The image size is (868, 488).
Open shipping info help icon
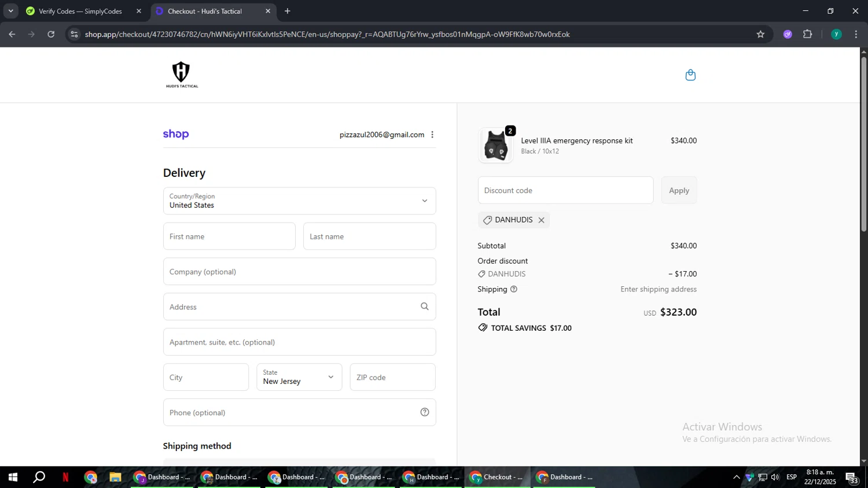point(514,289)
